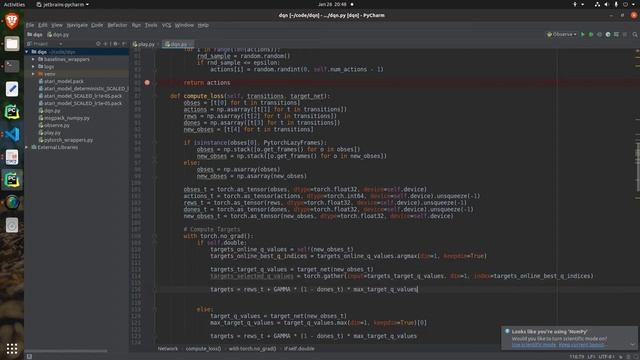
Task: Click 'with torch.no_grad()' in editor breadcrumb
Action: point(252,349)
